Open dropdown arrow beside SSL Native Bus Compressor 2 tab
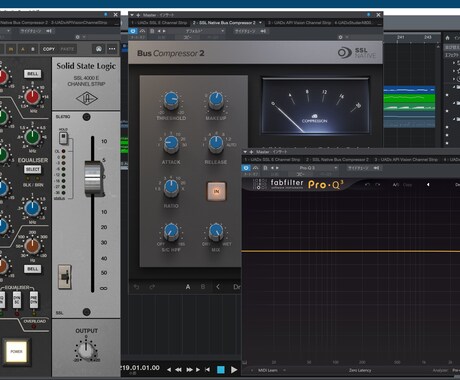Image resolution: width=460 pixels, height=380 pixels. click(x=260, y=23)
